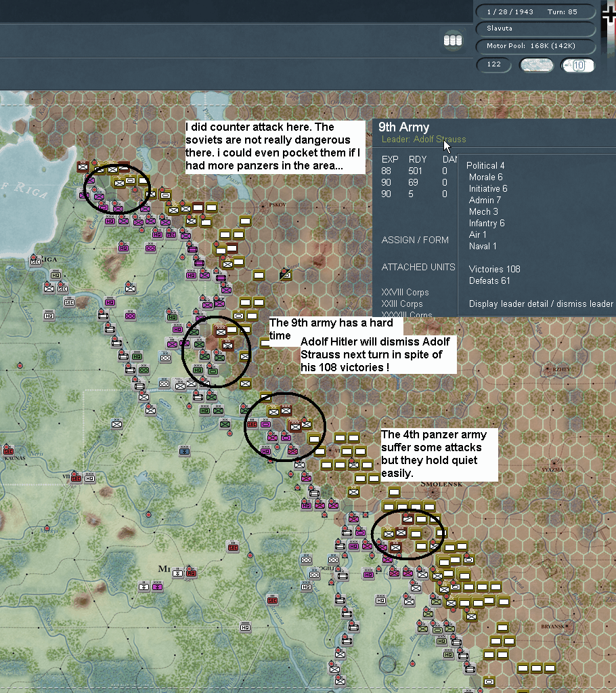
Task: Select the topmost Soviet counter on the Gulf of Riga coast
Action: (x=83, y=167)
